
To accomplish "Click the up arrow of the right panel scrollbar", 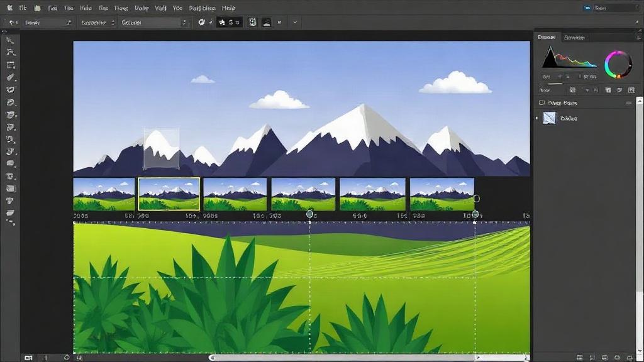I will [639, 100].
